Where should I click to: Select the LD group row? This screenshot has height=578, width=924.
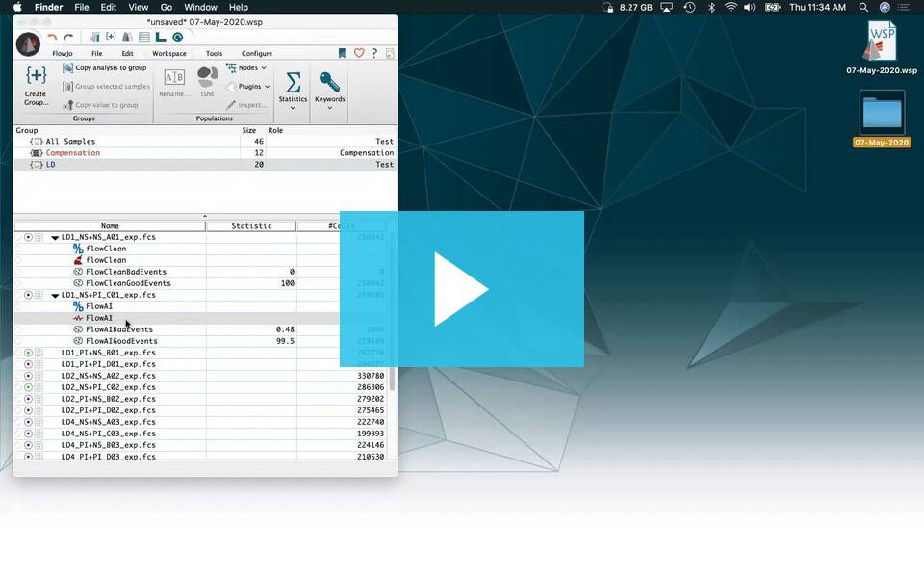pos(204,165)
